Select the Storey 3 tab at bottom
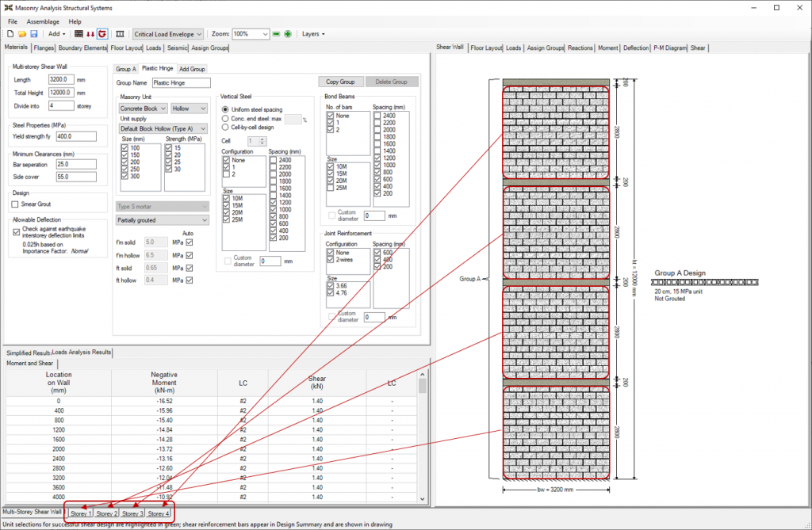Viewport: 812px width, 530px height. (133, 514)
